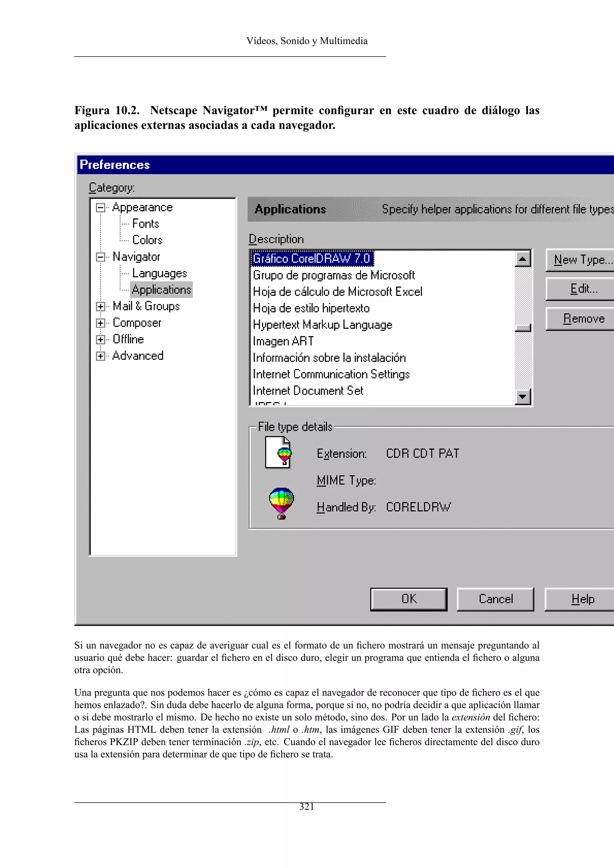Click the 'CDR CDT PAT' extension value
The height and width of the screenshot is (868, 614).
click(422, 454)
